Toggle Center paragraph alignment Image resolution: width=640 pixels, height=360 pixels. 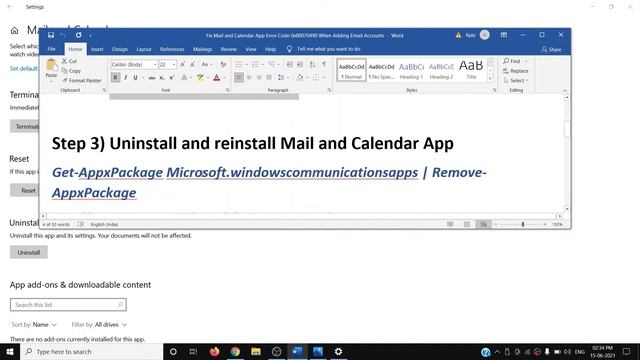(249, 78)
